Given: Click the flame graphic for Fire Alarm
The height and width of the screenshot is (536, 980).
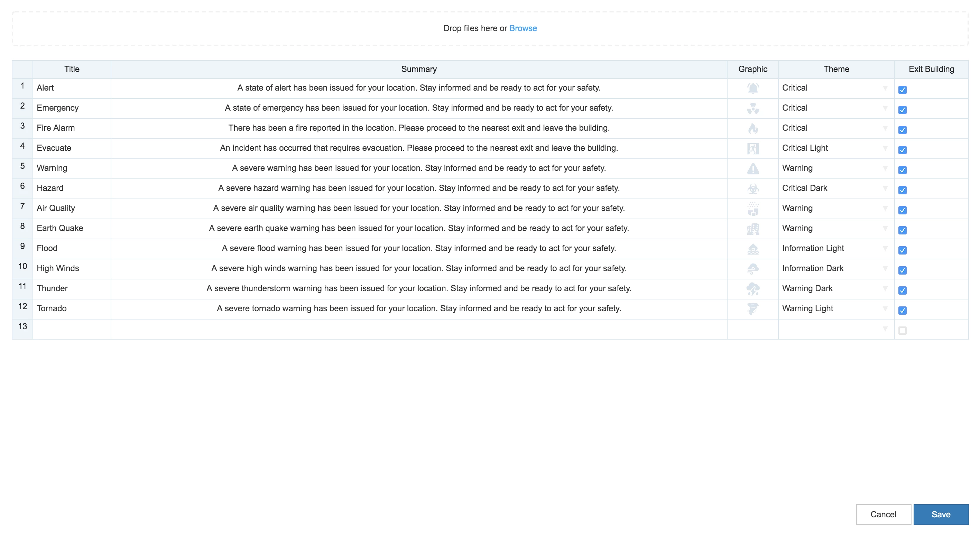Looking at the screenshot, I should tap(752, 129).
